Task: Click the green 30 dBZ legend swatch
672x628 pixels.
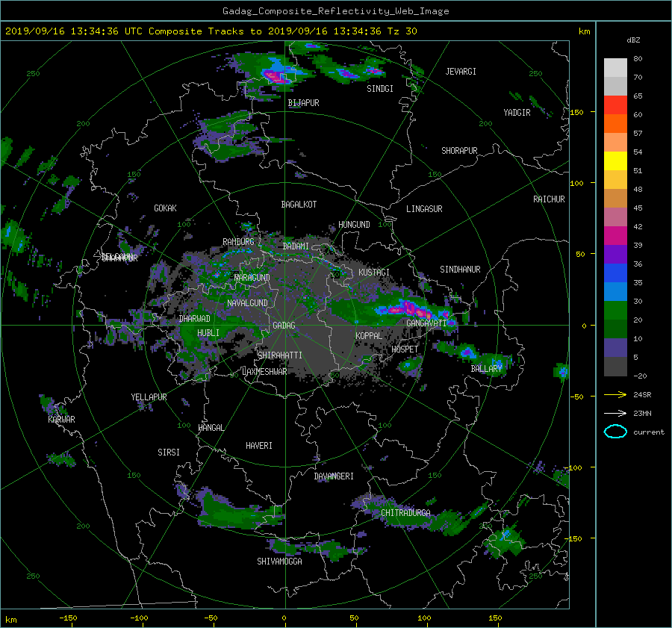Action: tap(615, 311)
